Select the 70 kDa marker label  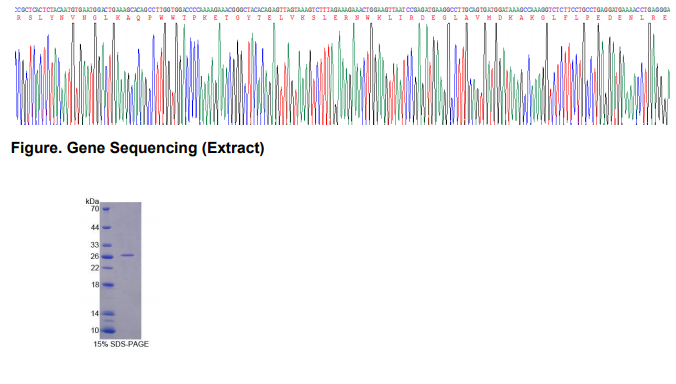[x=95, y=209]
